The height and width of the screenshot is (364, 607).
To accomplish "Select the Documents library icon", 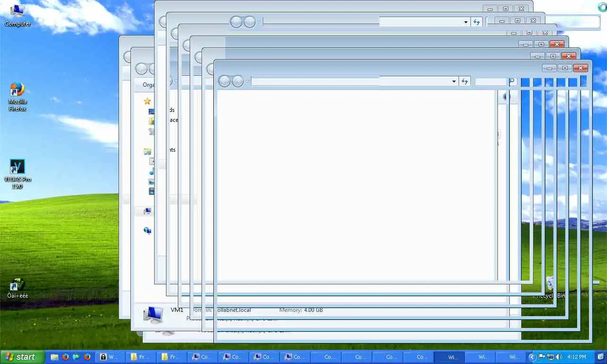I will point(151,162).
